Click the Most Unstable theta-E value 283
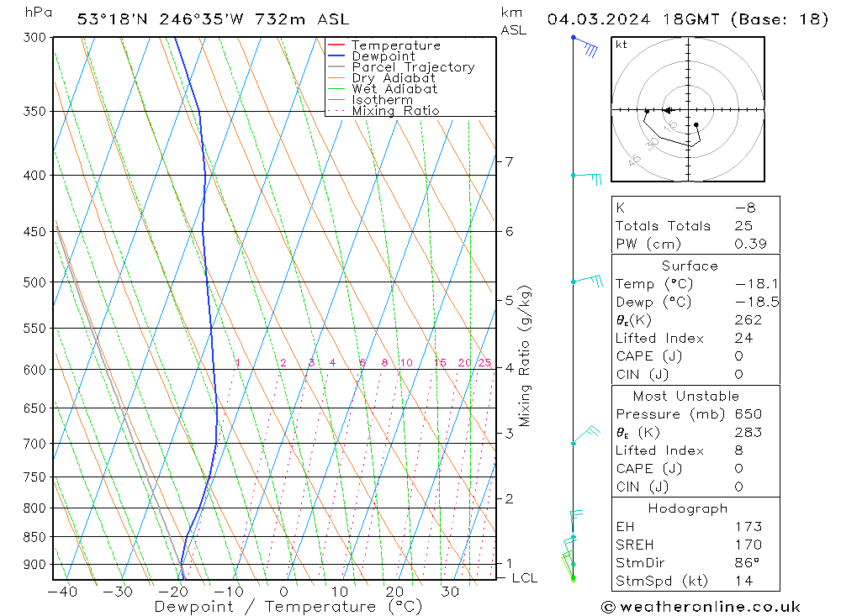Screen dimensions: 841x616 pos(748,432)
